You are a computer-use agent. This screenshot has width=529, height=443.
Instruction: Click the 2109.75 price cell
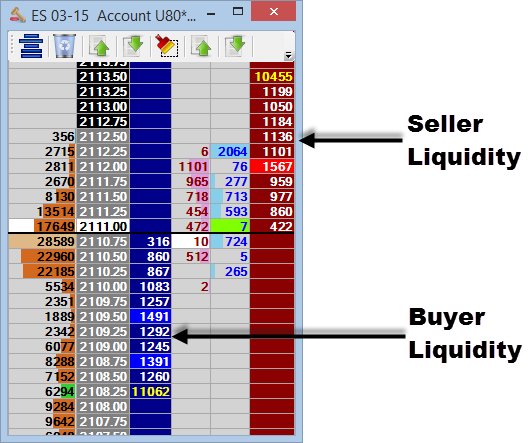click(103, 301)
